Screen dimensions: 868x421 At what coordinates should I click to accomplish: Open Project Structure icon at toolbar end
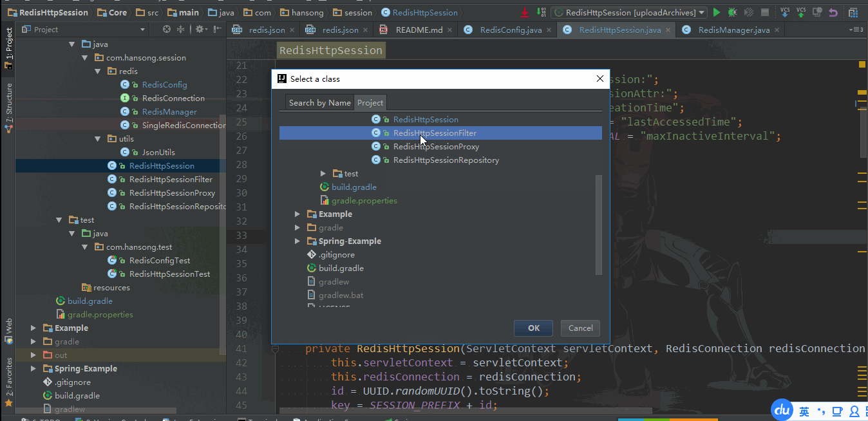[x=854, y=12]
